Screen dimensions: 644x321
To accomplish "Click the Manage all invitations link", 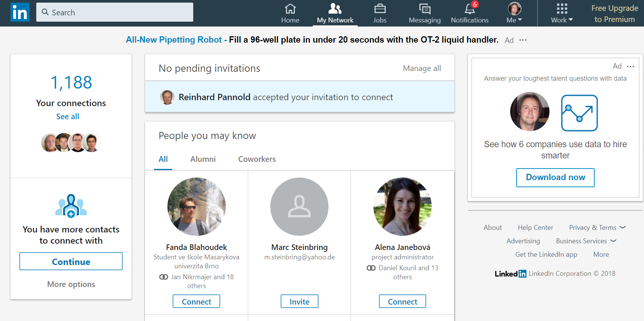I will tap(422, 68).
